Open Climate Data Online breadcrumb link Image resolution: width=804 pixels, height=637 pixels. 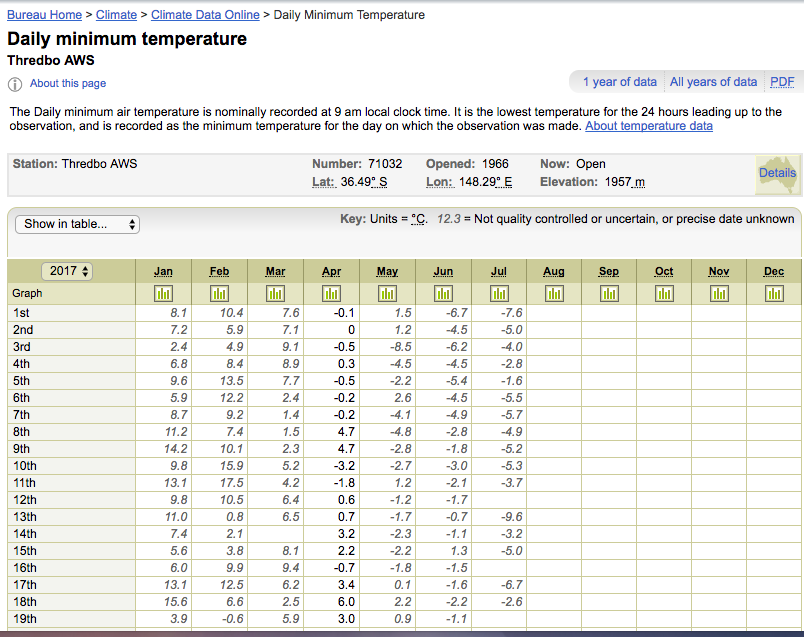click(205, 15)
